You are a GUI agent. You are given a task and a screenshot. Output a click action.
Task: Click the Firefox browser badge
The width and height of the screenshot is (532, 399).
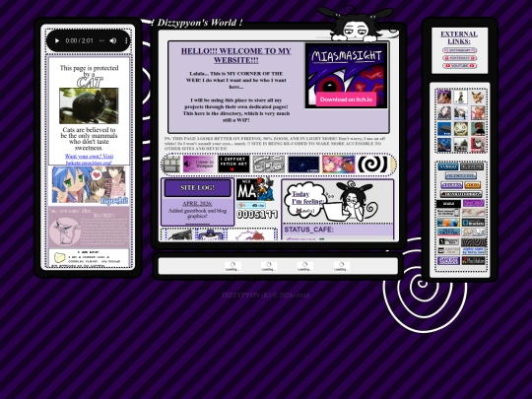[448, 223]
